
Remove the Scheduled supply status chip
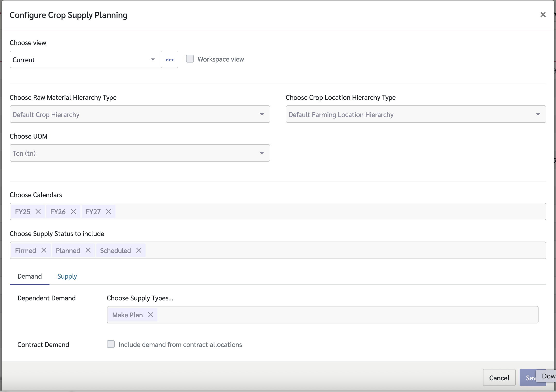[x=139, y=250]
